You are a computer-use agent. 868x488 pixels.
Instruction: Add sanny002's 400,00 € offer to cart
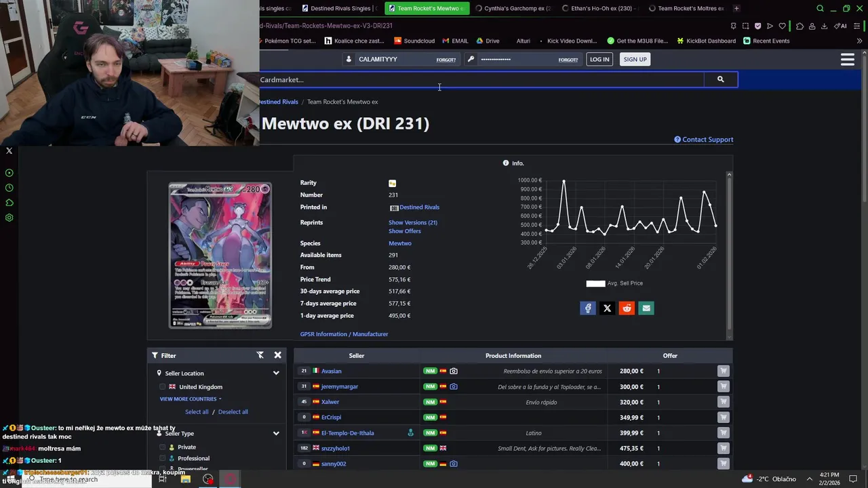click(x=724, y=464)
